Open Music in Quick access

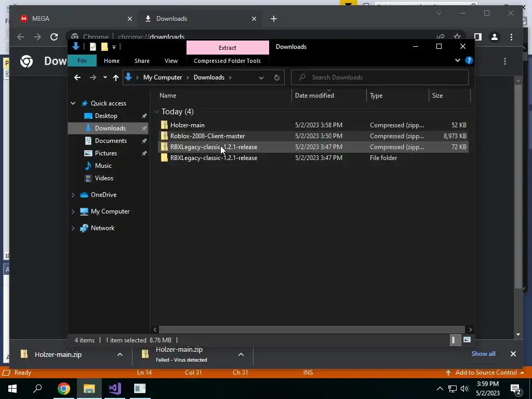coord(103,166)
